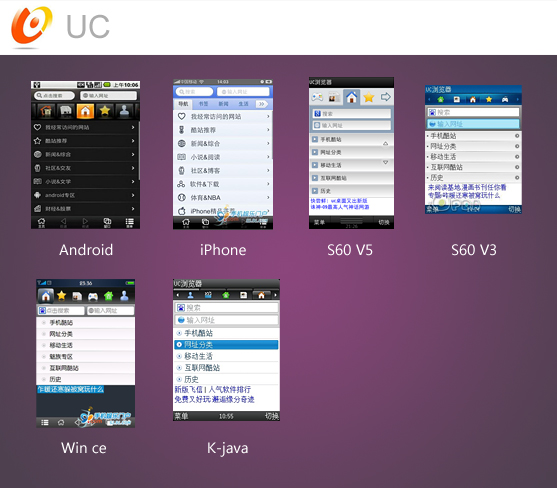Click 菜单 softkey in S60 V5 screen
The image size is (557, 488).
[x=319, y=222]
